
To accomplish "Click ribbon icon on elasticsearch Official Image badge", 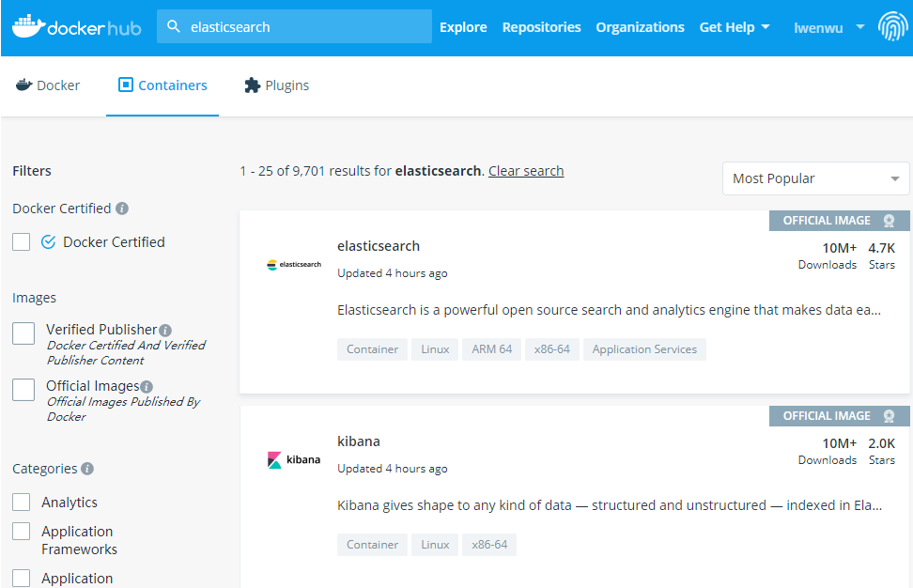I will pos(889,221).
